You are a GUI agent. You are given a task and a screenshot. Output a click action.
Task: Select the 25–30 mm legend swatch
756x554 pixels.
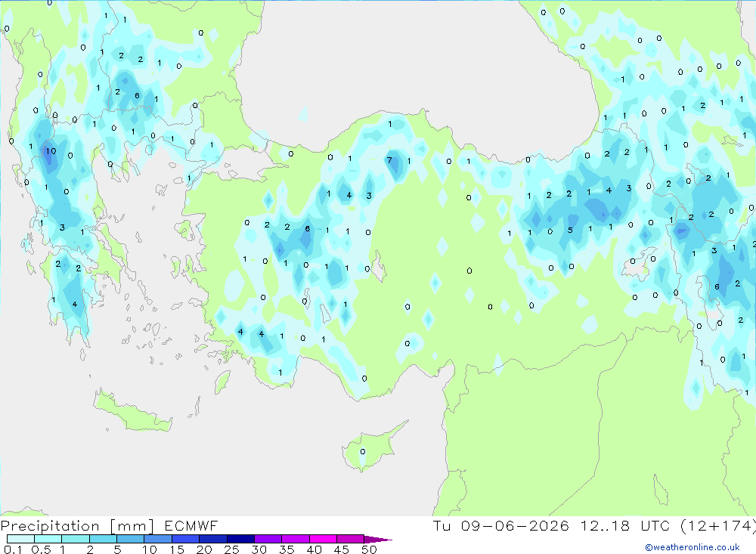click(240, 539)
